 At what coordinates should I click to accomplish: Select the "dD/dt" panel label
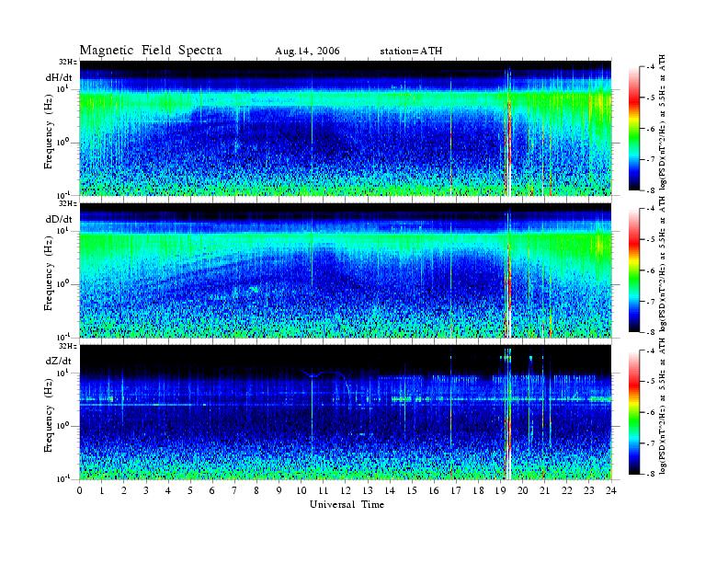59,219
